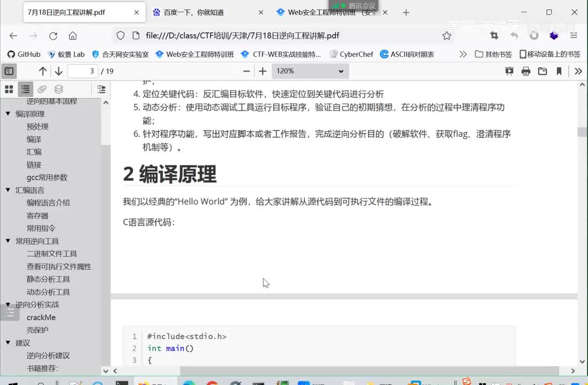The width and height of the screenshot is (588, 385).
Task: Open outline entry 静态分析工具
Action: [48, 279]
